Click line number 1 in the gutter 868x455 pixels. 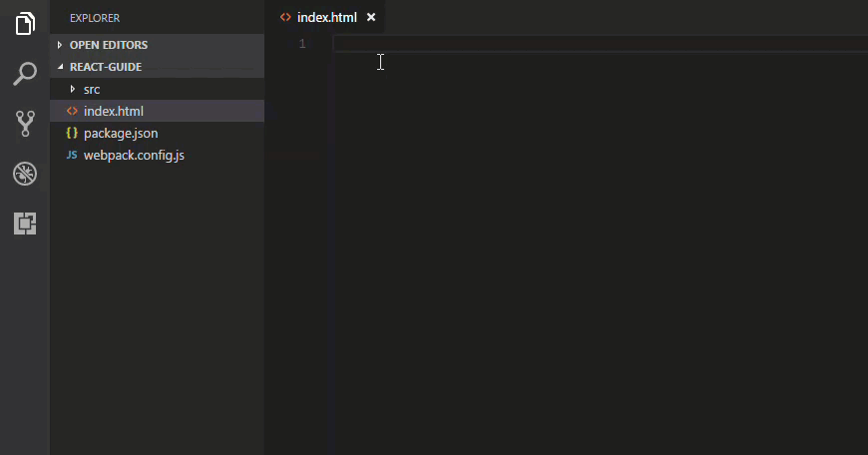pos(302,44)
